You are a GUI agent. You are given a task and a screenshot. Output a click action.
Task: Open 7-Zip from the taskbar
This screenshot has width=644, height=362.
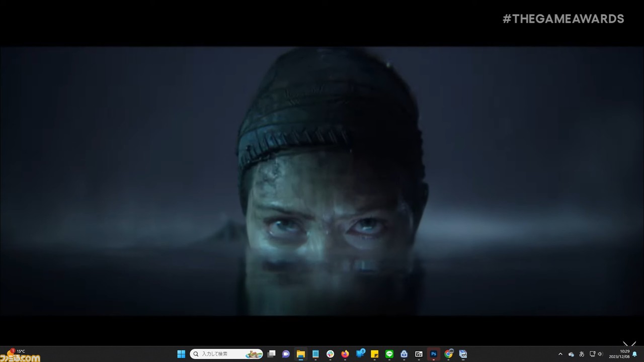(x=419, y=354)
